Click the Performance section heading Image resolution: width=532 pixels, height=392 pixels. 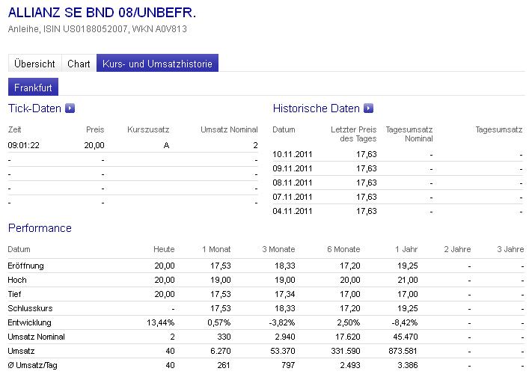coord(40,227)
